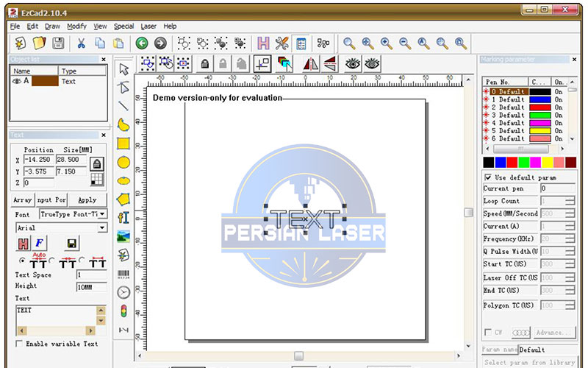588x368 pixels.
Task: Select the traffic light I/O tool
Action: [123, 311]
